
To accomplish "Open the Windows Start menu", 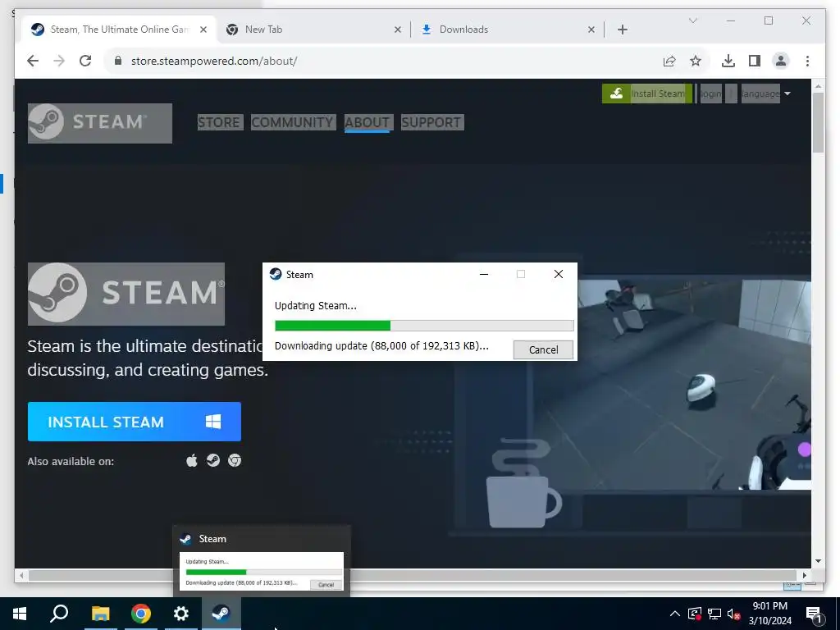I will (20, 614).
